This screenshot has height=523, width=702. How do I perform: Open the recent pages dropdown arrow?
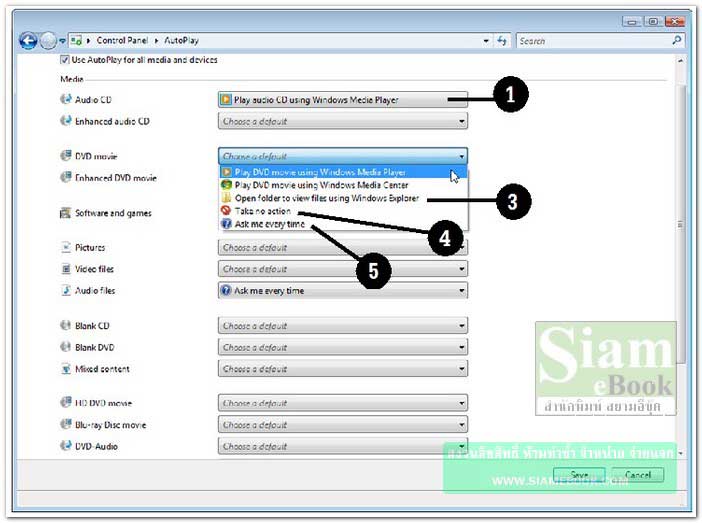pos(62,41)
